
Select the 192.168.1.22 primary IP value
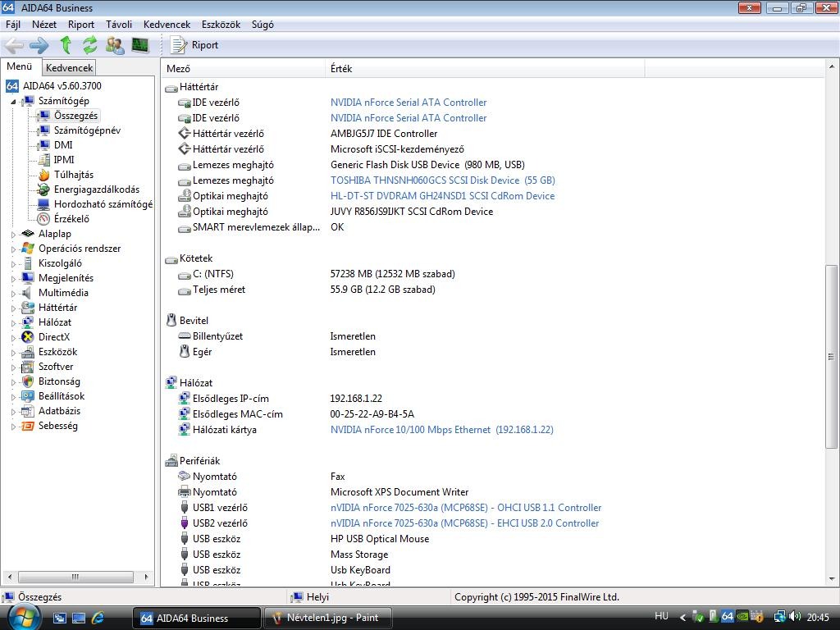(x=356, y=399)
